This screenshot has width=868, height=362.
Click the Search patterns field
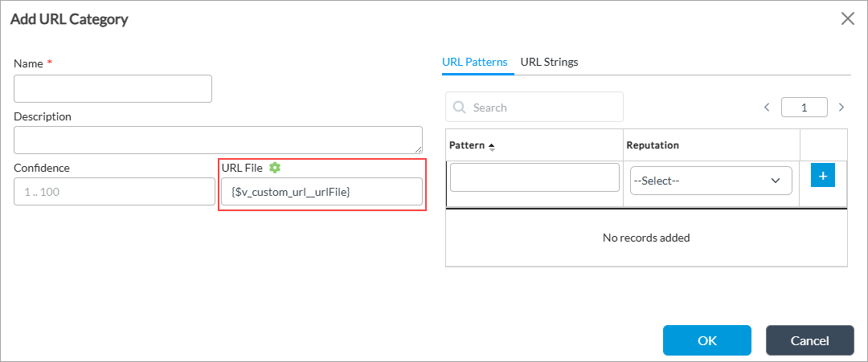click(542, 107)
